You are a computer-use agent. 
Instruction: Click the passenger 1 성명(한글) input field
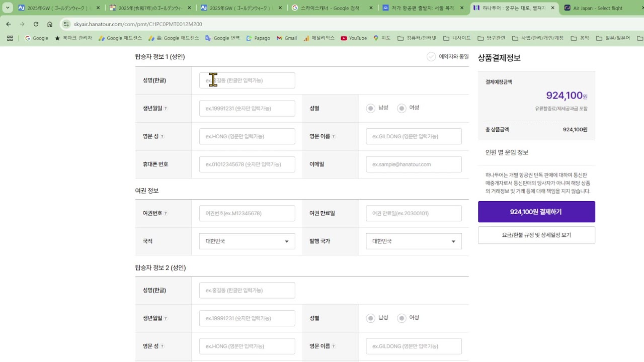coord(247,80)
